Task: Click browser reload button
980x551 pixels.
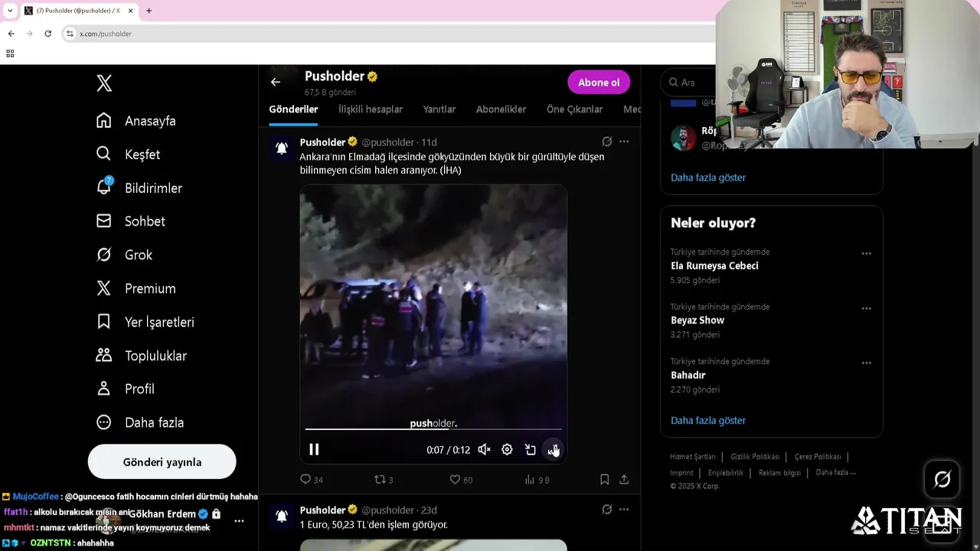Action: (47, 34)
